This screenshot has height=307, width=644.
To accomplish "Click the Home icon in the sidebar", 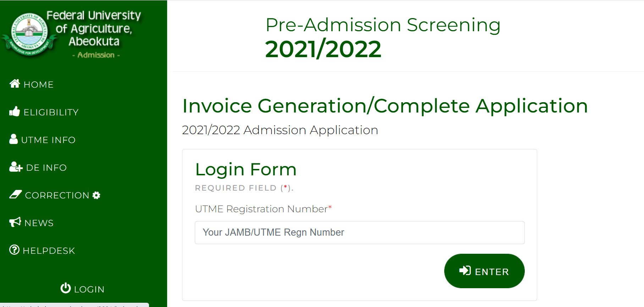I will (14, 83).
